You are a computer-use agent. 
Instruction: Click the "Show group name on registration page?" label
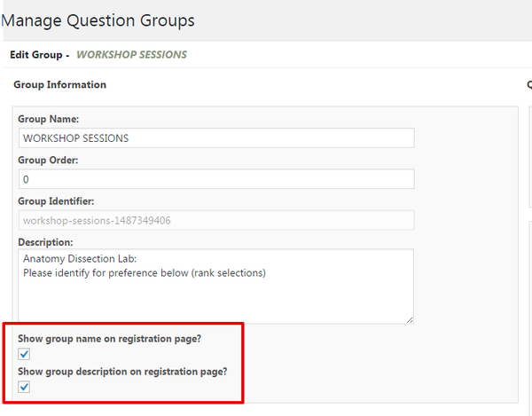point(110,339)
